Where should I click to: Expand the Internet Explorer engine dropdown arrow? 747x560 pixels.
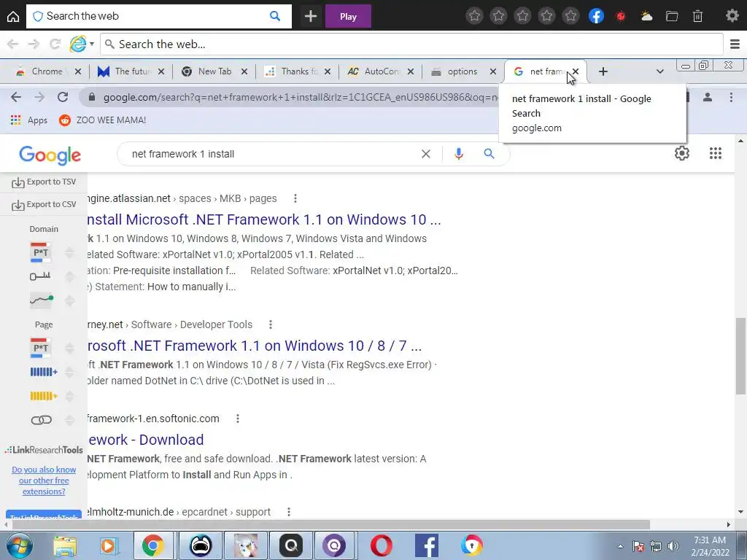91,44
